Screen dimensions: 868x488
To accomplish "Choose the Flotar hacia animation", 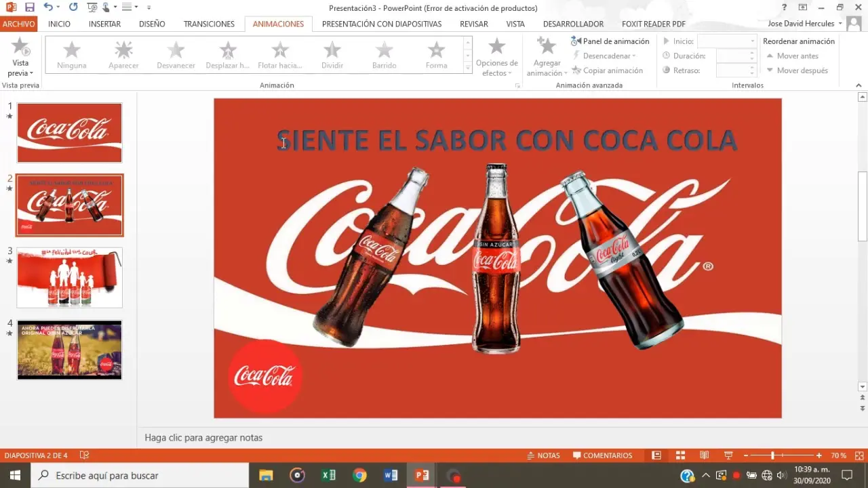I will point(280,55).
